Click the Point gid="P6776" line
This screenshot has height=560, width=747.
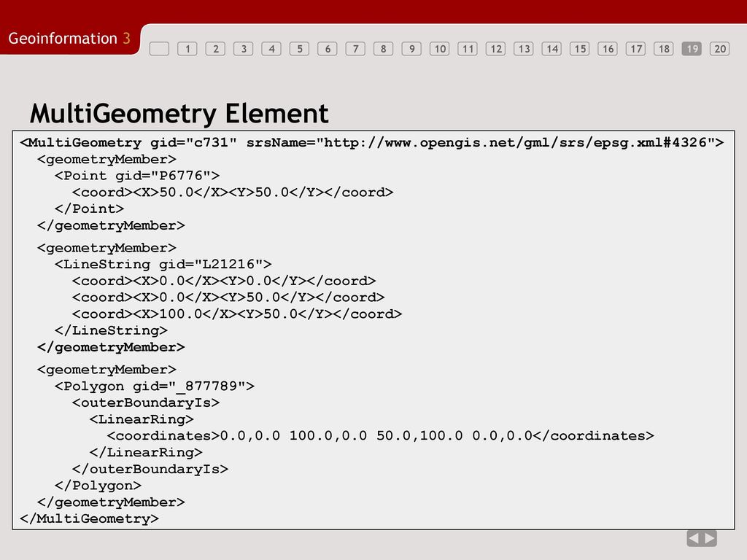point(137,176)
